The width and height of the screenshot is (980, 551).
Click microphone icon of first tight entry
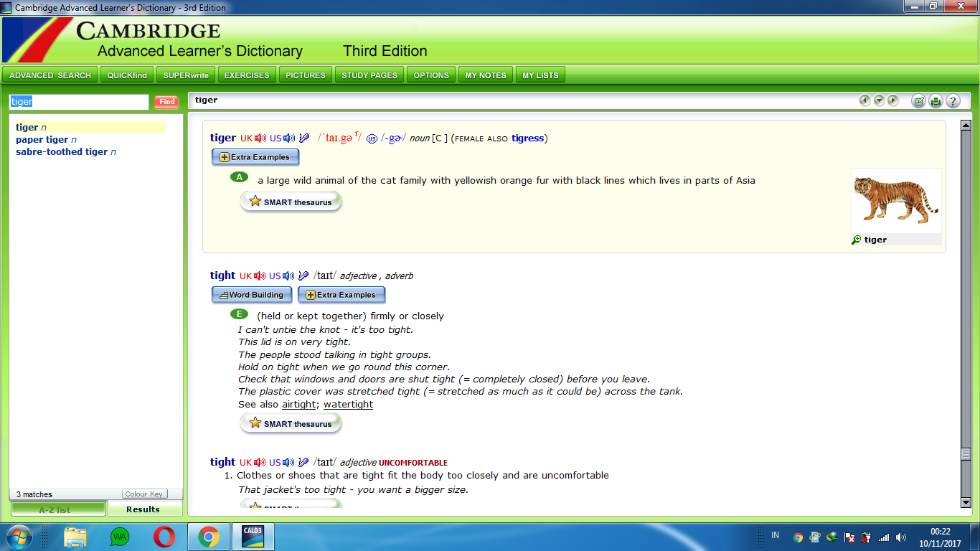pos(303,276)
